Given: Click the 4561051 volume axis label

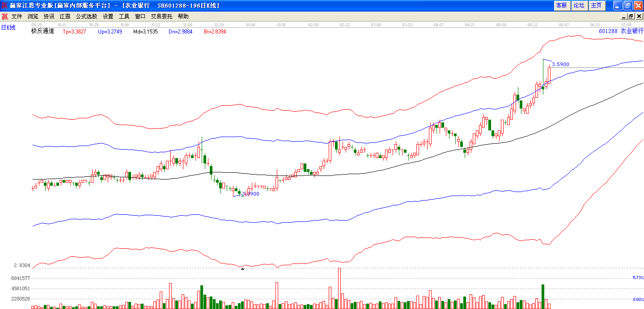Looking at the screenshot, I should click(x=21, y=288).
